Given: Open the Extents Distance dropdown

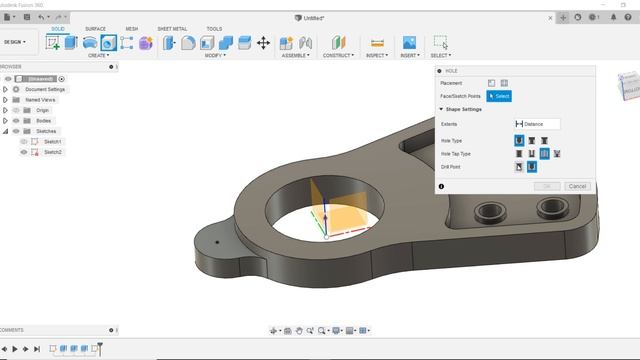Looking at the screenshot, I should pos(537,124).
